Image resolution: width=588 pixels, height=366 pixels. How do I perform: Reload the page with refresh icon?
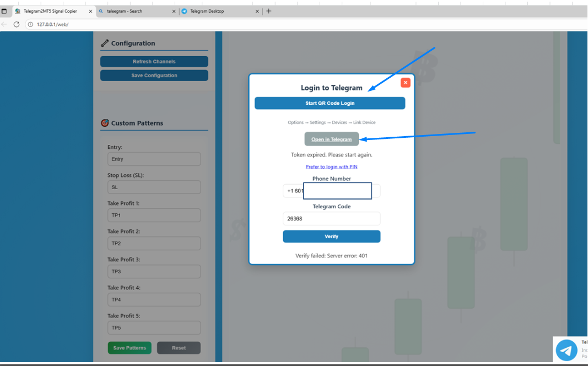16,24
